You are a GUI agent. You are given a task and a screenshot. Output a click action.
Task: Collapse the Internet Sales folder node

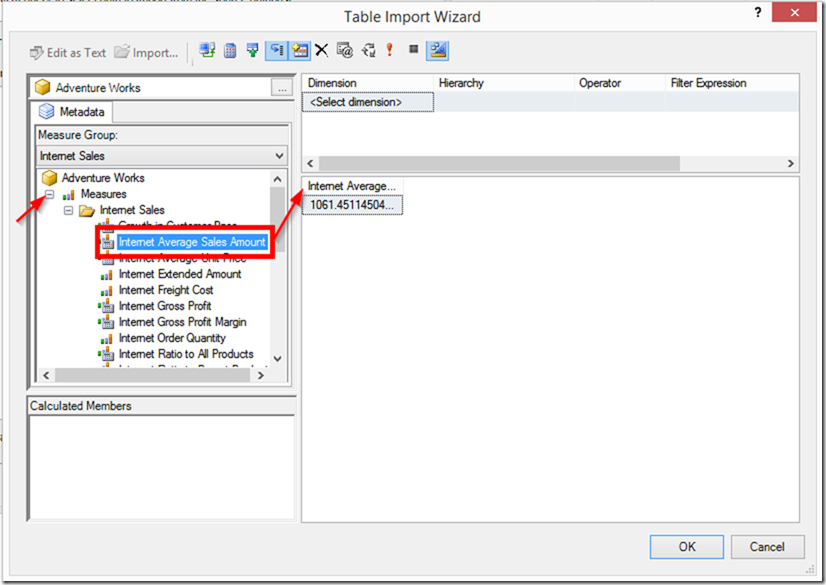pyautogui.click(x=68, y=211)
